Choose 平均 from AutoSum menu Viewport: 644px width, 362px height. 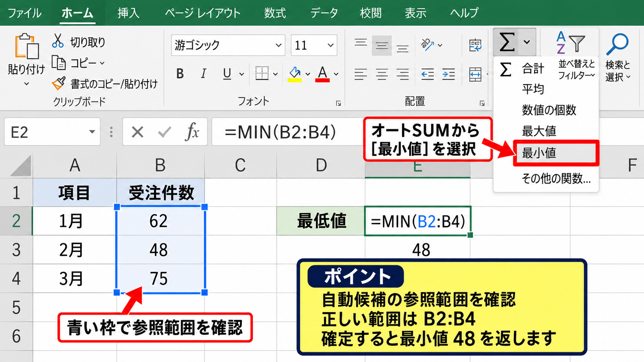point(533,89)
